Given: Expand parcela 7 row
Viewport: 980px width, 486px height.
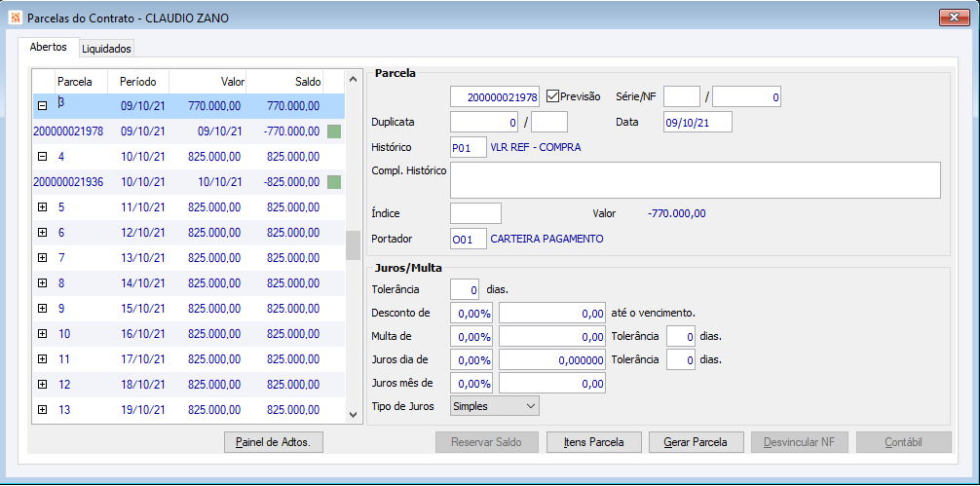Looking at the screenshot, I should 43,257.
